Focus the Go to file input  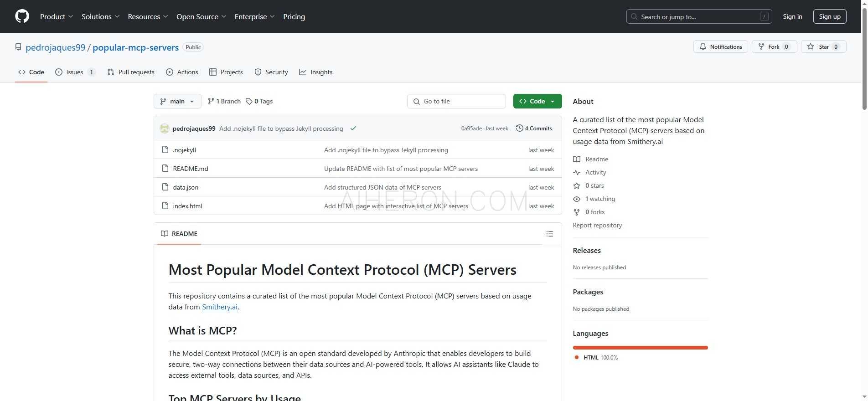click(x=456, y=101)
